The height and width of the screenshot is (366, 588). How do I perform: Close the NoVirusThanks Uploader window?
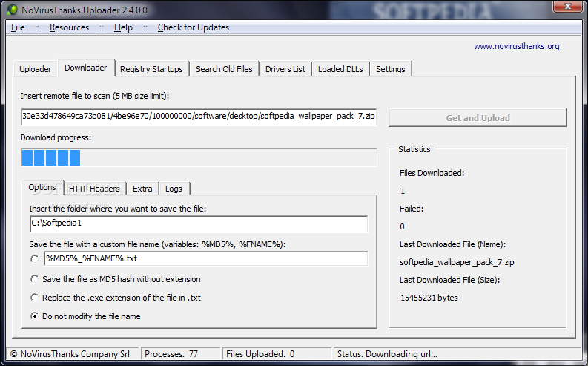click(568, 7)
